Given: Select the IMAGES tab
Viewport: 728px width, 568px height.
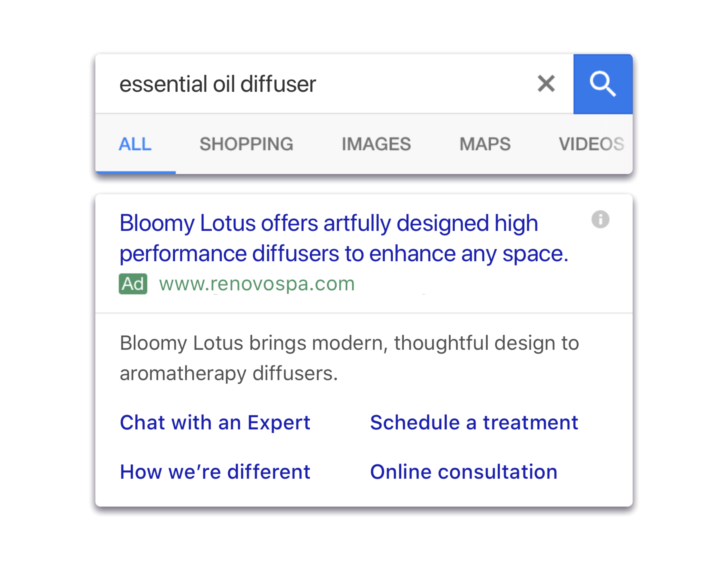Looking at the screenshot, I should click(x=376, y=144).
